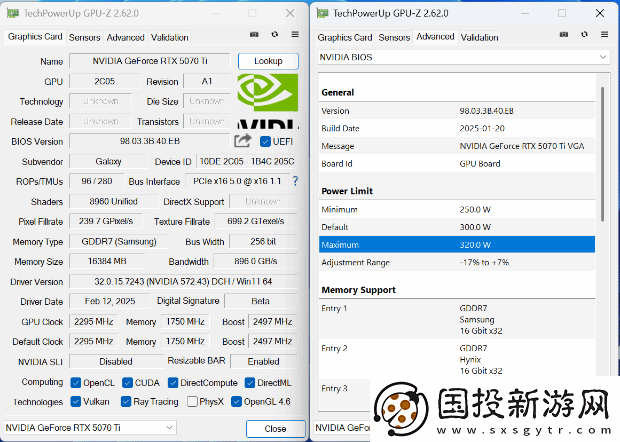Open the hamburger menu in Advanced window
The image size is (620, 442).
pos(604,34)
